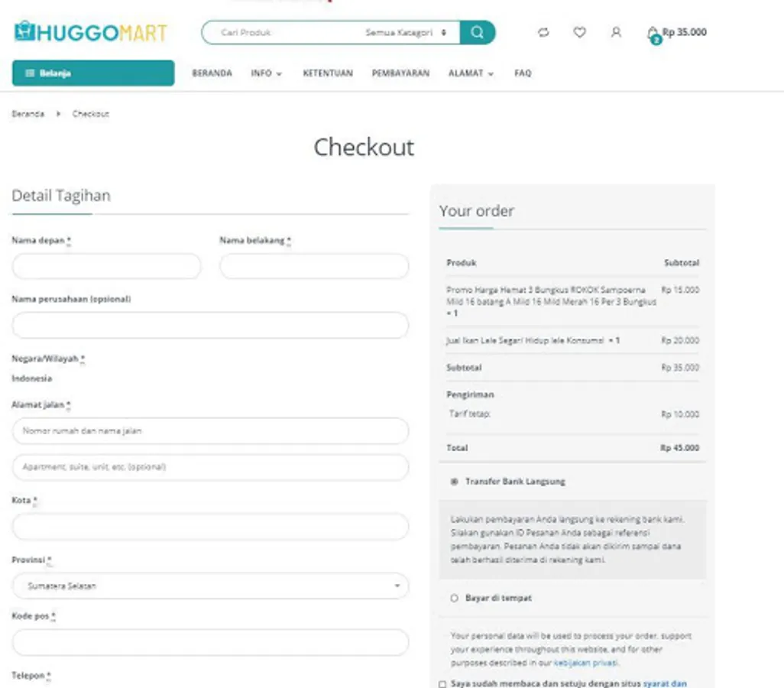Open the wishlist heart icon

580,32
